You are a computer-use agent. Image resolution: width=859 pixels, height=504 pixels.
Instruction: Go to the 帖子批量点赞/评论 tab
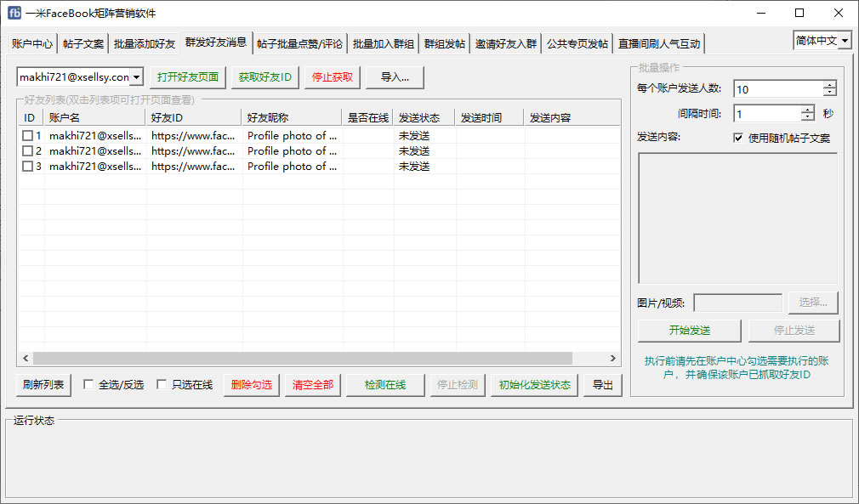299,44
